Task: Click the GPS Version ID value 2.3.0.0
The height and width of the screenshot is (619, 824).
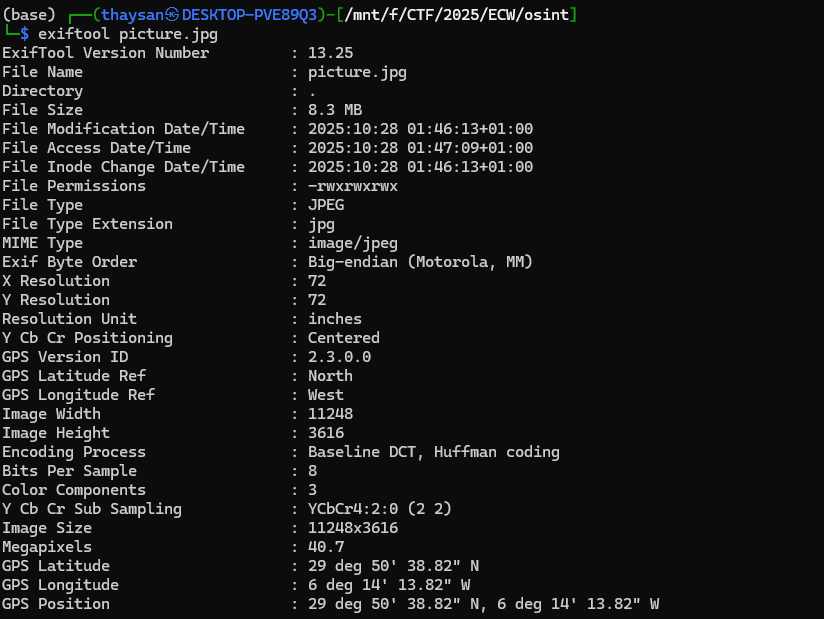Action: (x=339, y=357)
